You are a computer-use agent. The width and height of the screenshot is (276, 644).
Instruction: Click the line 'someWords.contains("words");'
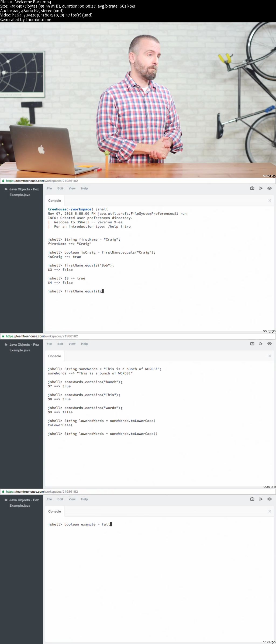point(93,408)
